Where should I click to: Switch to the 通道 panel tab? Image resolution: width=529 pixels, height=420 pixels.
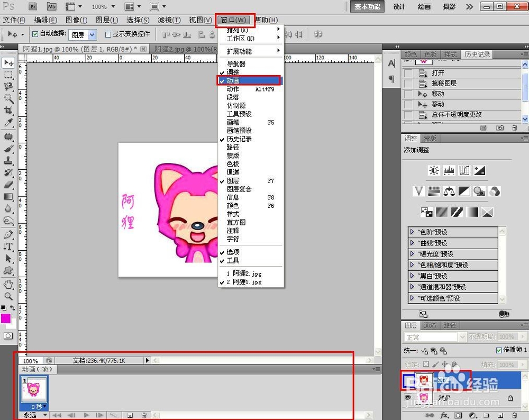point(430,325)
